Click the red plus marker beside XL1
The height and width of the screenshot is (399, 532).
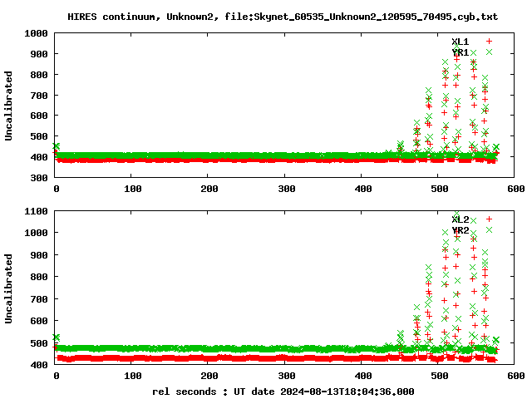click(x=489, y=42)
